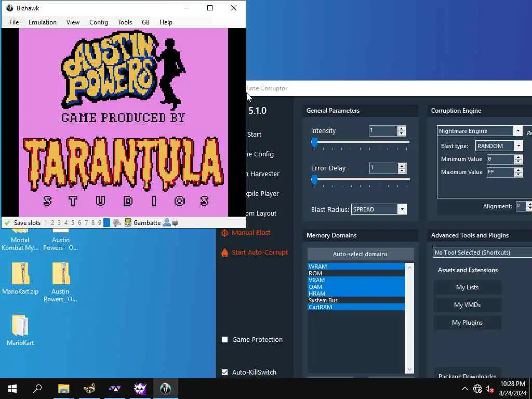Open File Explorer from taskbar

coord(63,389)
